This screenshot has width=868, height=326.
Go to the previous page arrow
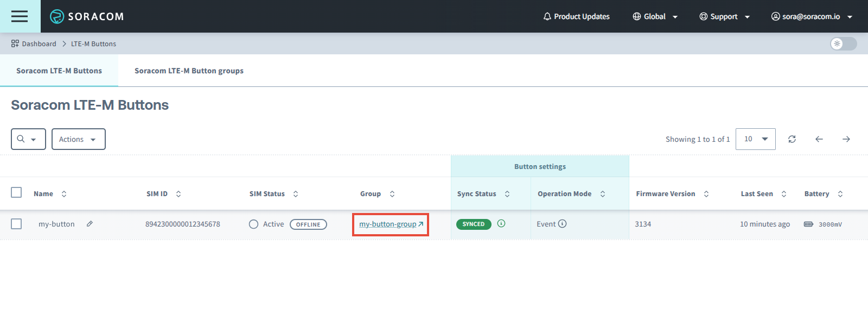[819, 139]
